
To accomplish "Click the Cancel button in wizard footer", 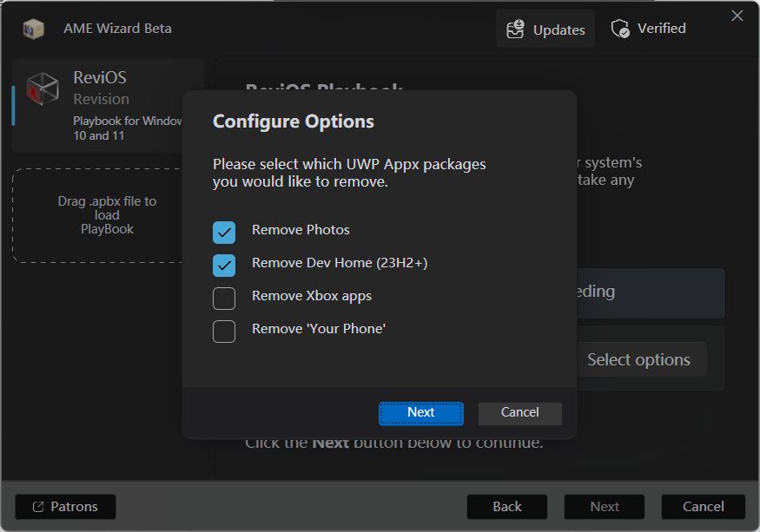I will [703, 507].
